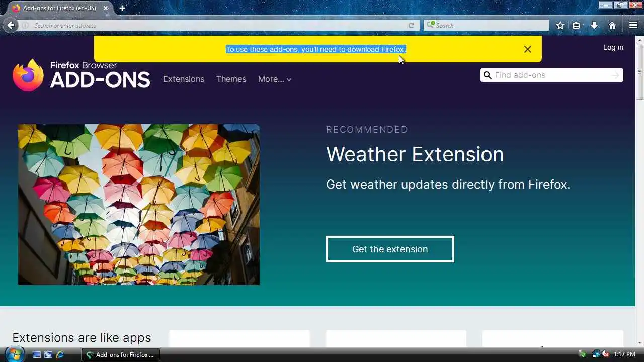Open the Themes section
Screen dimensions: 644x362
tap(231, 79)
